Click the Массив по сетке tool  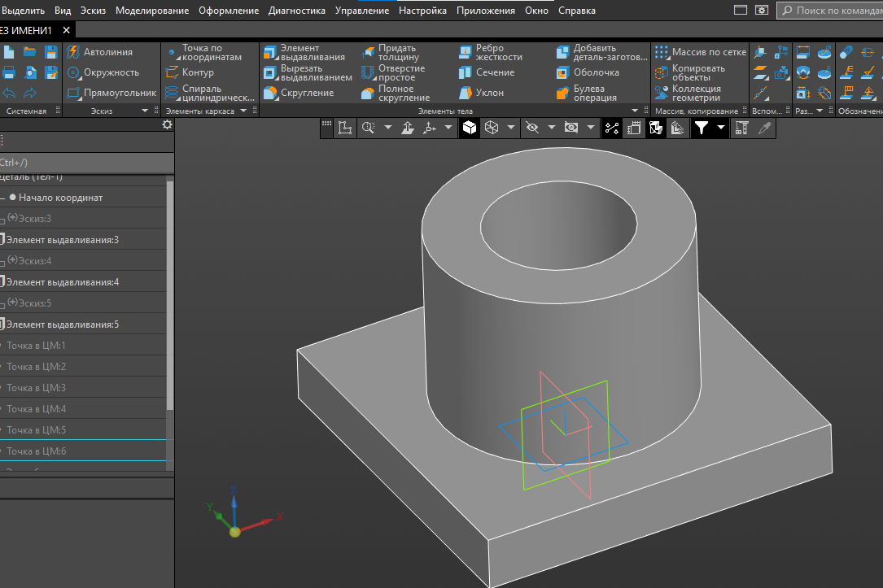pos(700,52)
